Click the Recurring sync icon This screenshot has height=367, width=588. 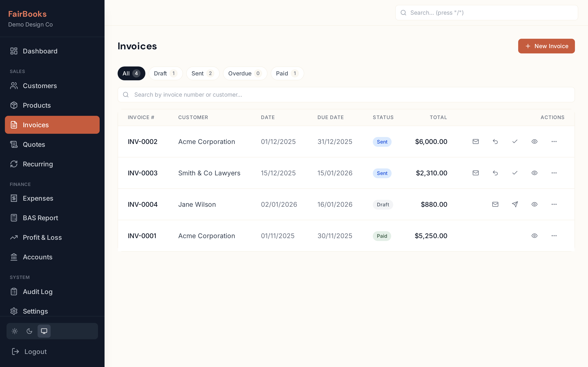coord(14,164)
